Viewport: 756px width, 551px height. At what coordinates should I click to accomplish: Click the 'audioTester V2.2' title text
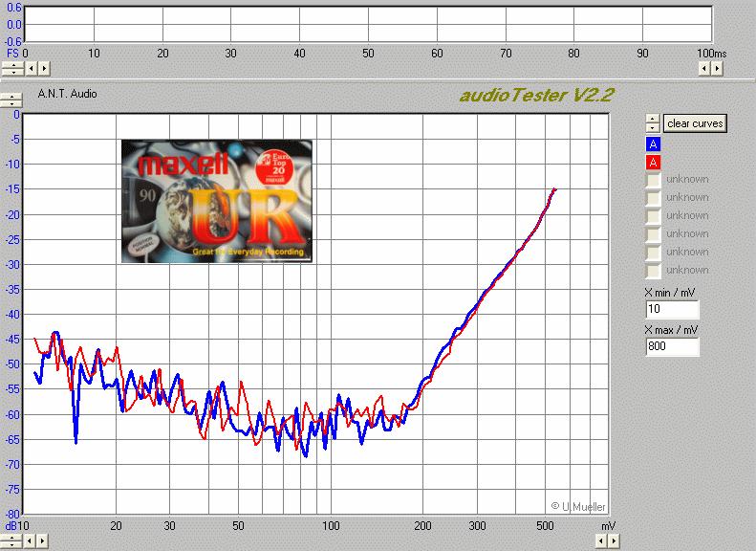(x=535, y=95)
